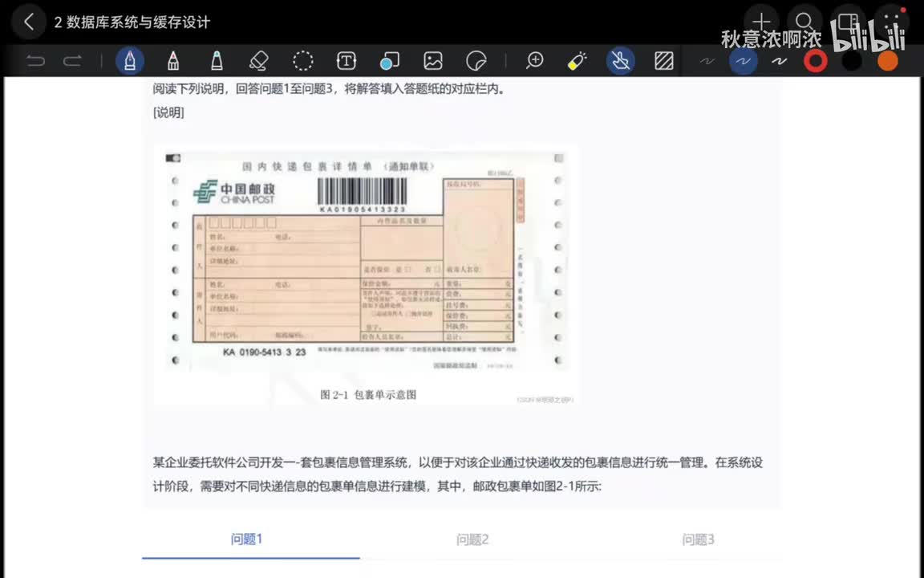Open search in the top bar
Screen dimensions: 924x578
pyautogui.click(x=804, y=22)
